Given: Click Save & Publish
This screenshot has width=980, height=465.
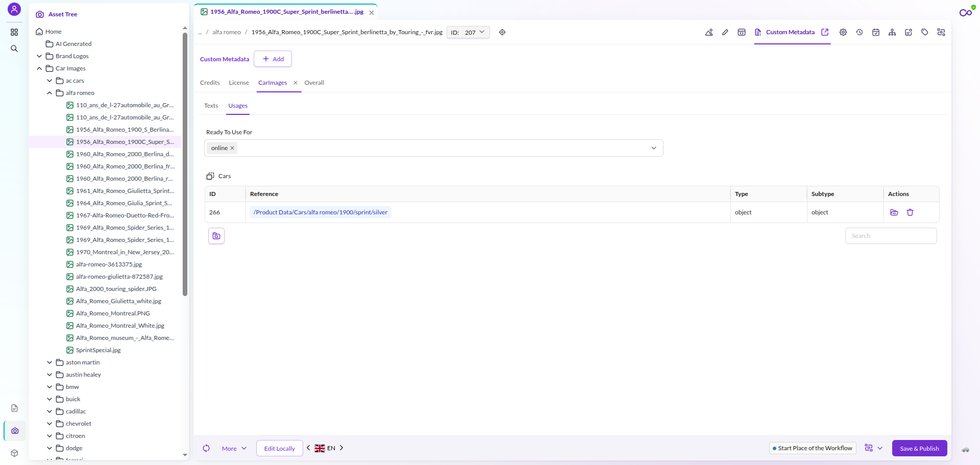Looking at the screenshot, I should click(919, 448).
